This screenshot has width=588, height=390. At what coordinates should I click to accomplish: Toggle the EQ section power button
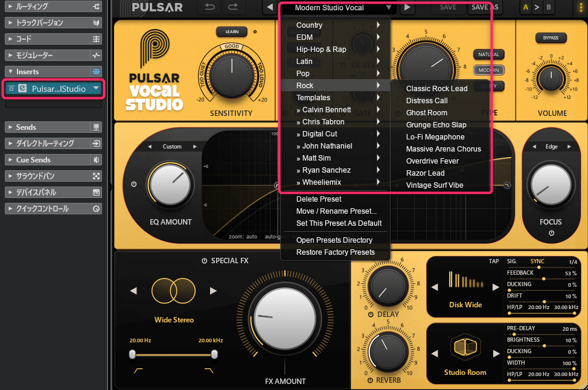point(134,184)
